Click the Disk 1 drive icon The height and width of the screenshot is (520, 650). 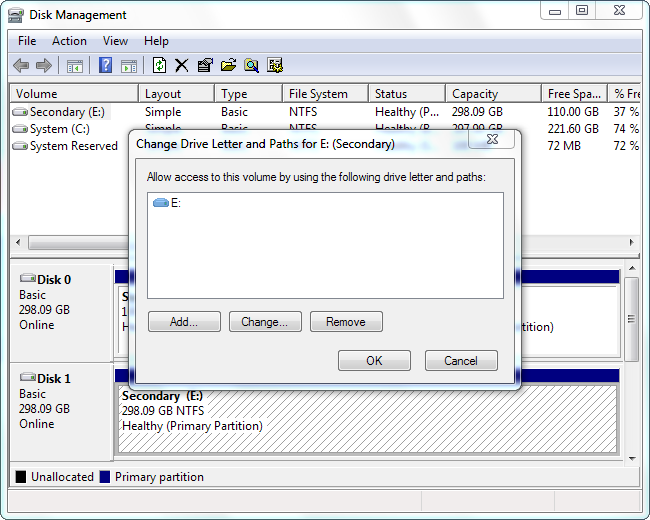click(28, 377)
